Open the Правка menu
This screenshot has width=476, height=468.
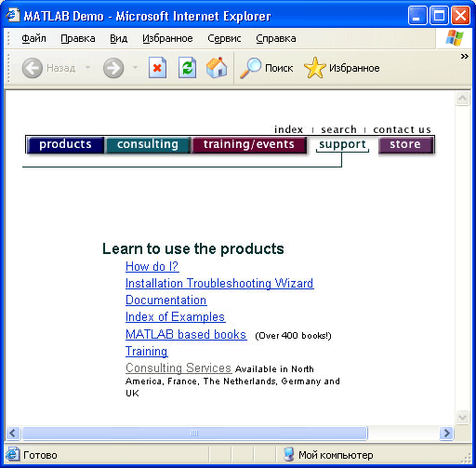[x=78, y=38]
